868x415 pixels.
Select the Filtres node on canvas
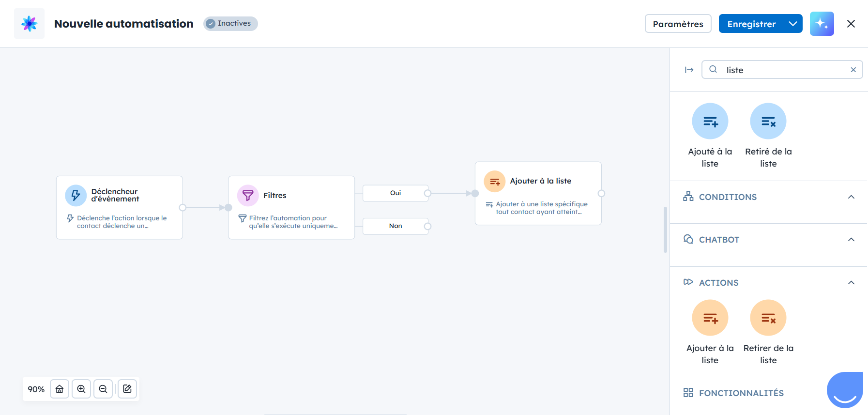tap(291, 207)
